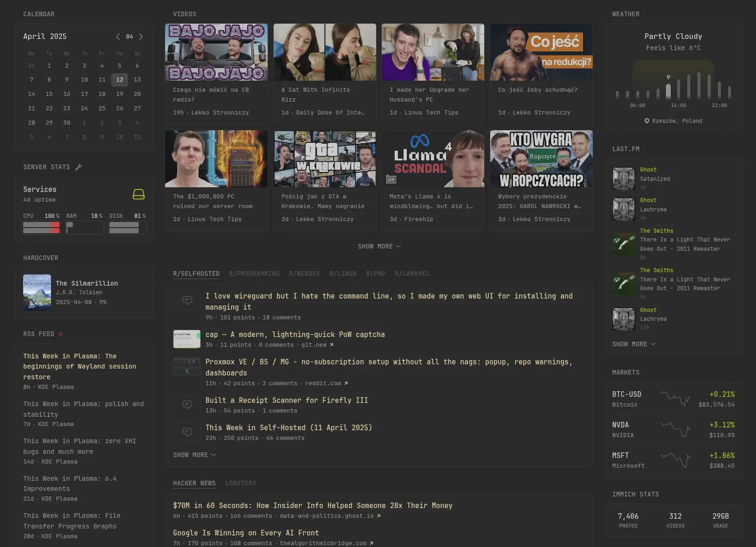Open Proxmox VE no-subscription setup post

tap(389, 368)
